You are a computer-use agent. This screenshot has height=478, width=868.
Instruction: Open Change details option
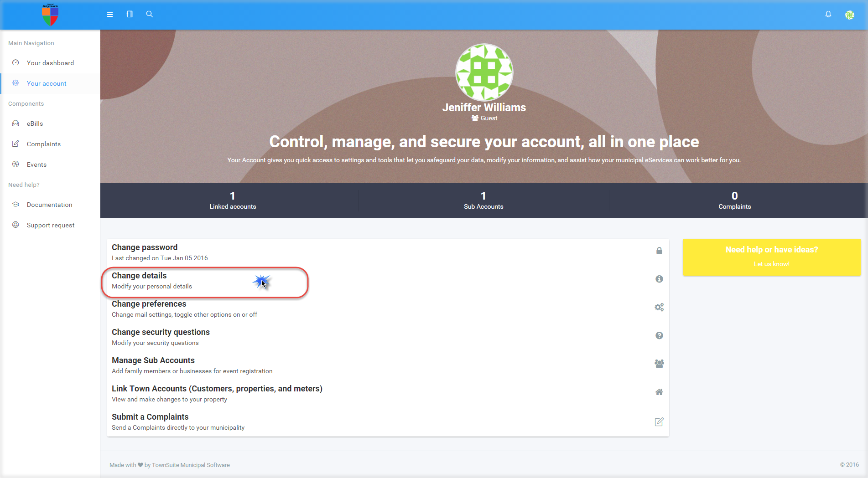pos(388,281)
